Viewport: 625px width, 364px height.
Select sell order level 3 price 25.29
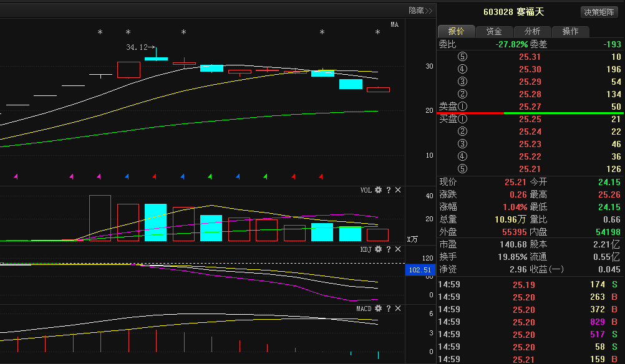[x=530, y=82]
